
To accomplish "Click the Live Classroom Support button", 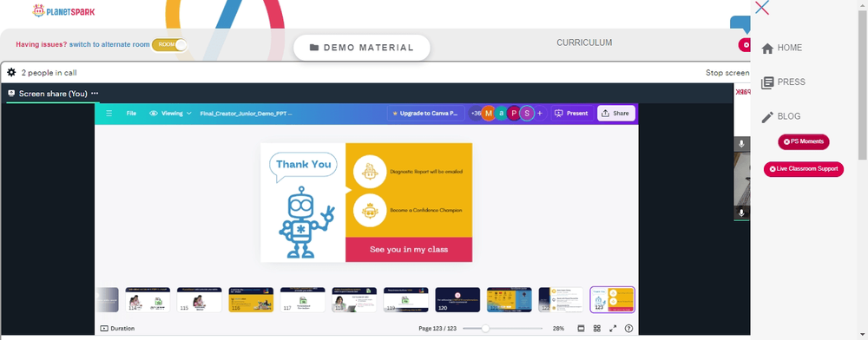I will point(804,168).
